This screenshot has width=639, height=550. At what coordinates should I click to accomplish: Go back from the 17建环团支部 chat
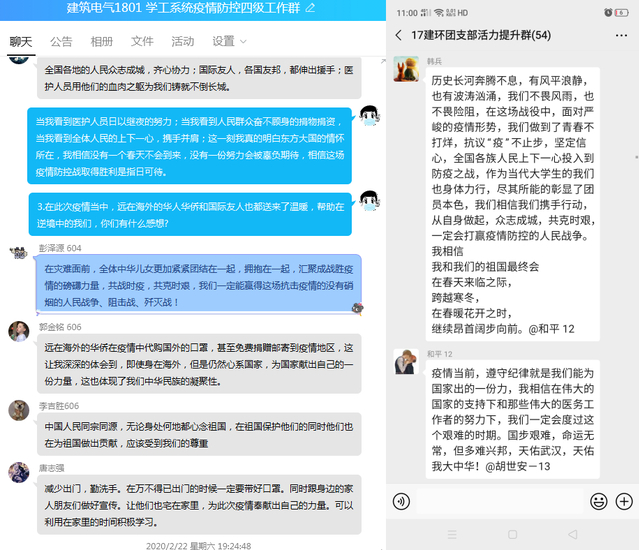click(399, 35)
